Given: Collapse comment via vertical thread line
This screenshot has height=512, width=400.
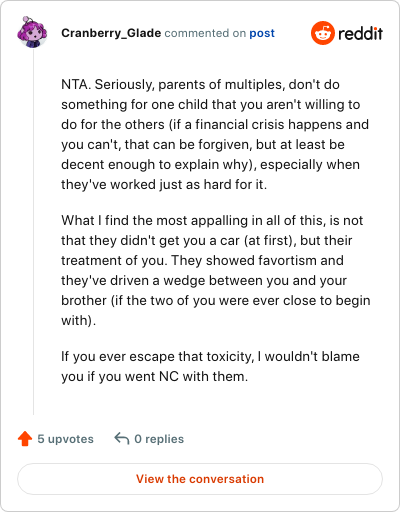Looking at the screenshot, I should [33, 232].
